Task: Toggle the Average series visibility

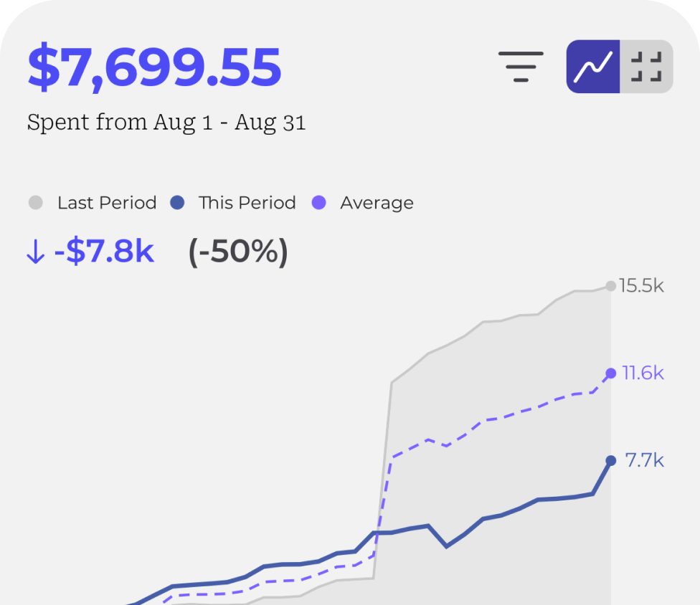Action: click(377, 203)
